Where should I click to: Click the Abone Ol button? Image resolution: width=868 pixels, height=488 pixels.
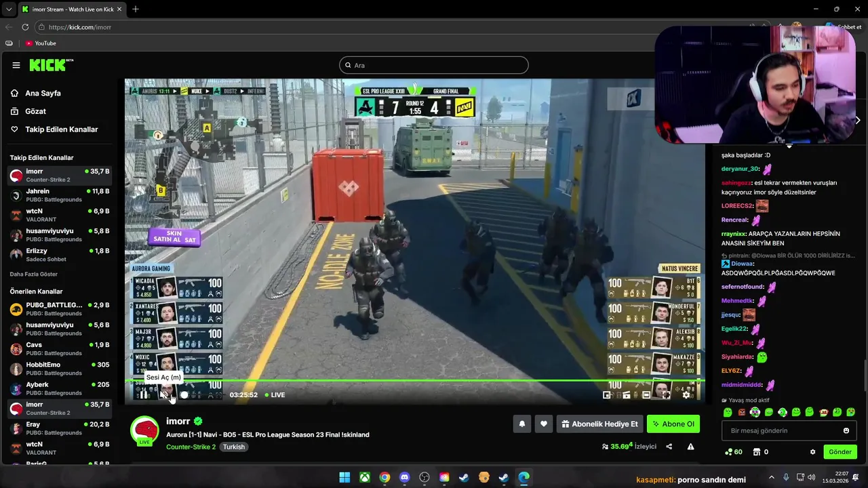[673, 424]
